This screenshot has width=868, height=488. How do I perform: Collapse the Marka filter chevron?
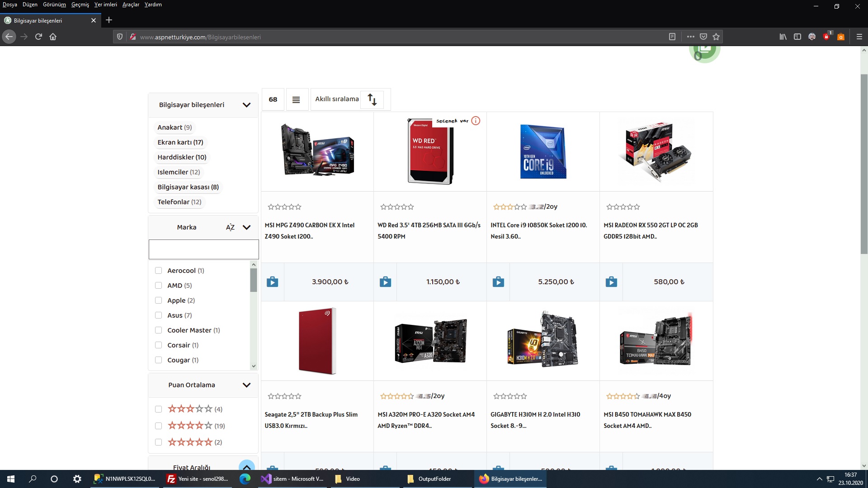246,227
